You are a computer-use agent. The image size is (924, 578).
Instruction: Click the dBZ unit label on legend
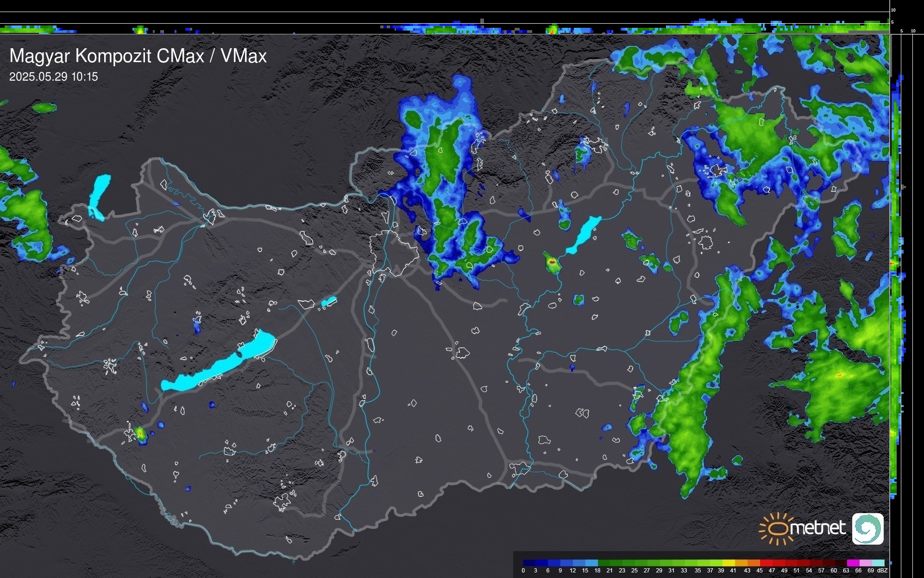point(882,571)
